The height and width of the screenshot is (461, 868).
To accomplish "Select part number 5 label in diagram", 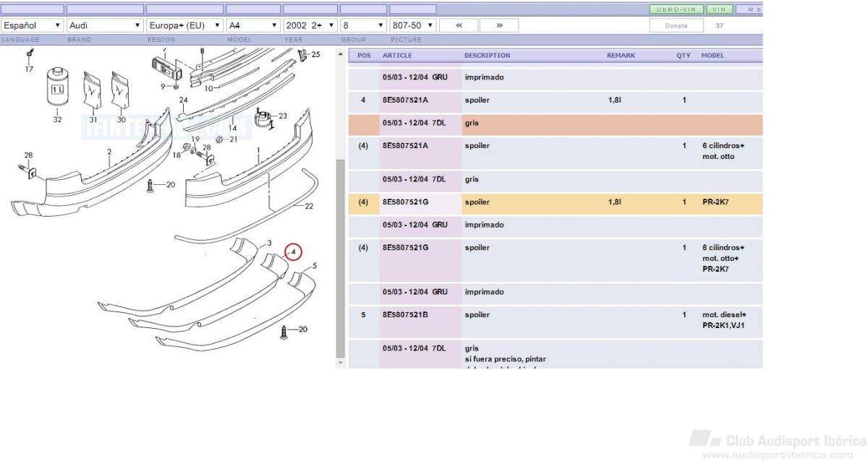I will [314, 267].
